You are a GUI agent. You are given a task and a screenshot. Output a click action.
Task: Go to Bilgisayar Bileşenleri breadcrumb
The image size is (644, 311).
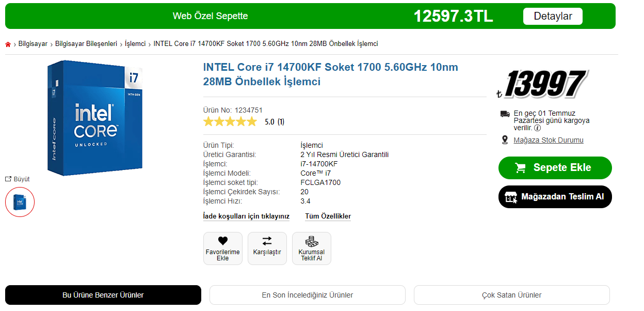tap(86, 44)
